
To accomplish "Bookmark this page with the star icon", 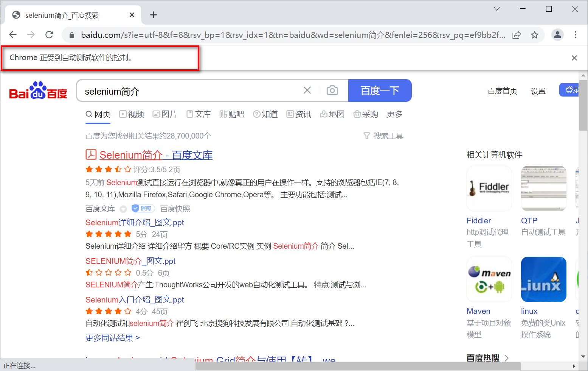I will tap(535, 35).
